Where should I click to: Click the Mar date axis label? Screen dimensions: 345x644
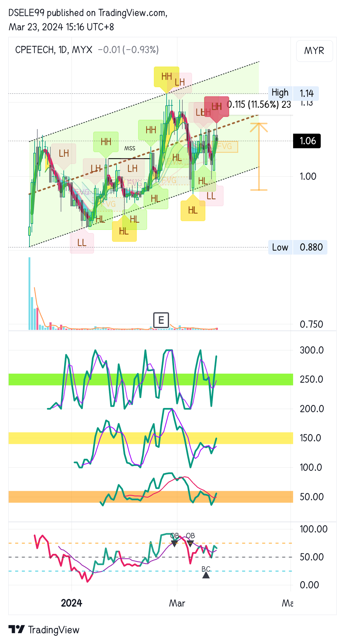pyautogui.click(x=177, y=603)
